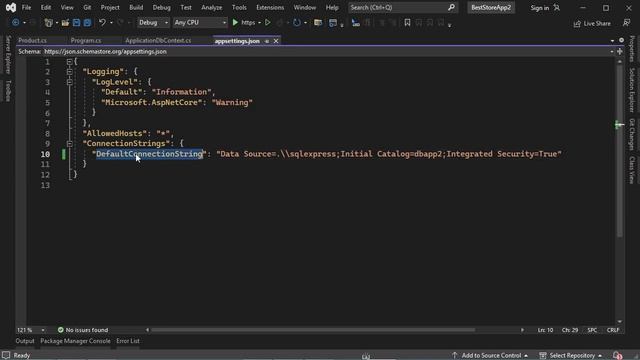The width and height of the screenshot is (640, 360).
Task: Click the No issues found indicator
Action: pyautogui.click(x=83, y=330)
